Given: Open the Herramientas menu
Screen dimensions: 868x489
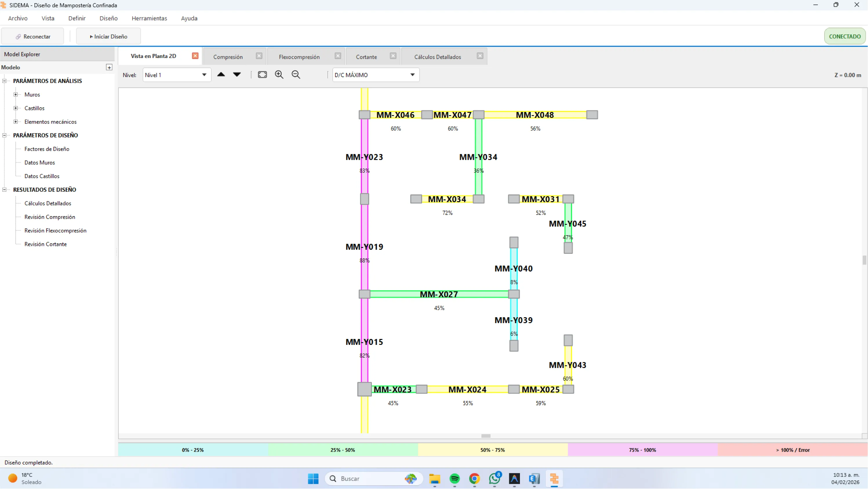Looking at the screenshot, I should (149, 18).
